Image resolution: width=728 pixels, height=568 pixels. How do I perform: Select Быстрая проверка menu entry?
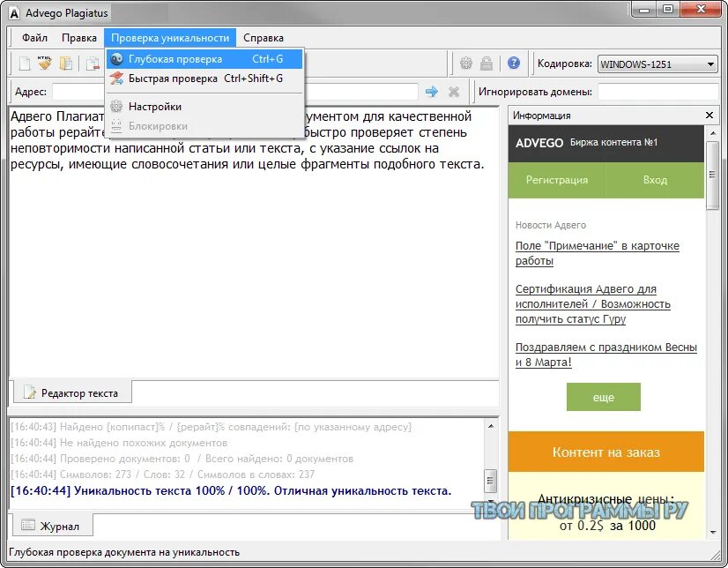(x=204, y=78)
